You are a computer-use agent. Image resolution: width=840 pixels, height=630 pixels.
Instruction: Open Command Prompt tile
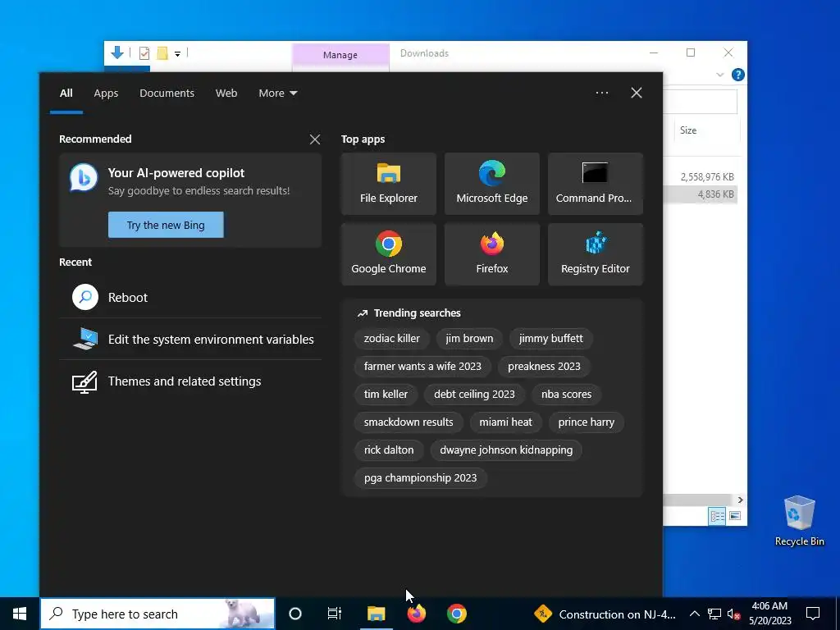(x=596, y=184)
